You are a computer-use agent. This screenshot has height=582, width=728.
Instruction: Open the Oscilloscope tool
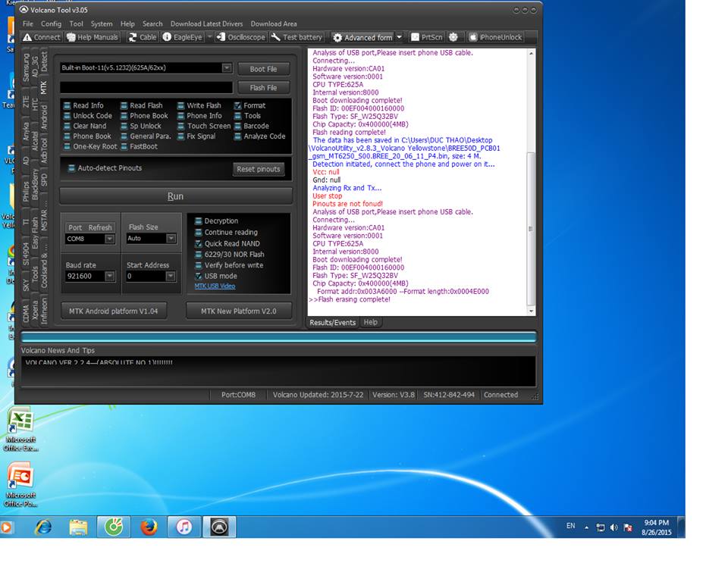[x=241, y=37]
